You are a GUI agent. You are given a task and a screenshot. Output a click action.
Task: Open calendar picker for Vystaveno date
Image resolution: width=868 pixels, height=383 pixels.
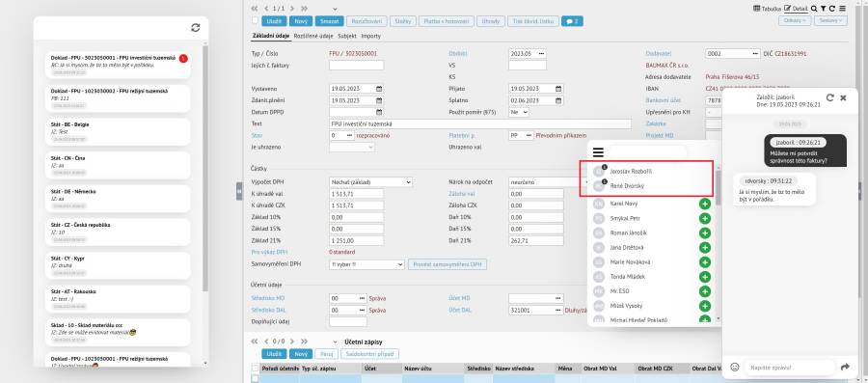(379, 89)
